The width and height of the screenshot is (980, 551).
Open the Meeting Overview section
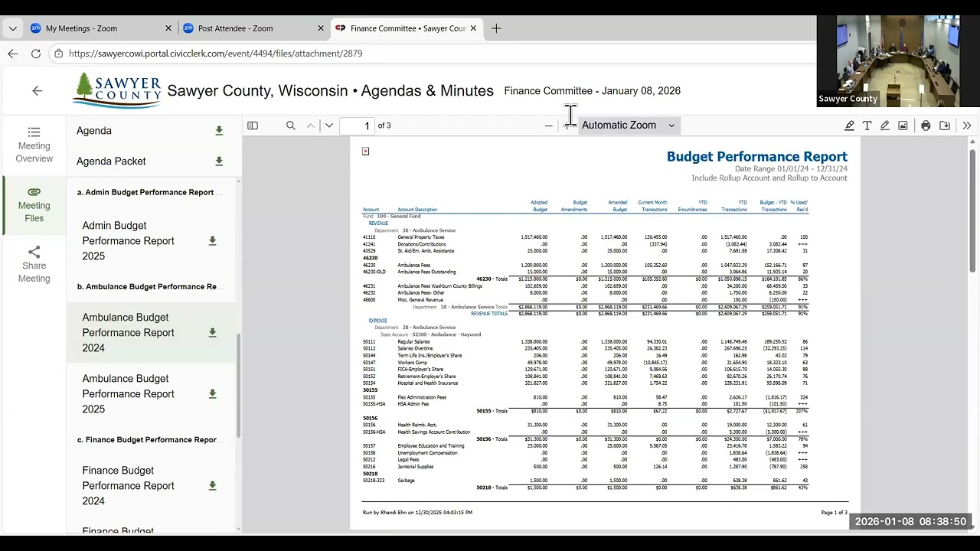tap(34, 145)
